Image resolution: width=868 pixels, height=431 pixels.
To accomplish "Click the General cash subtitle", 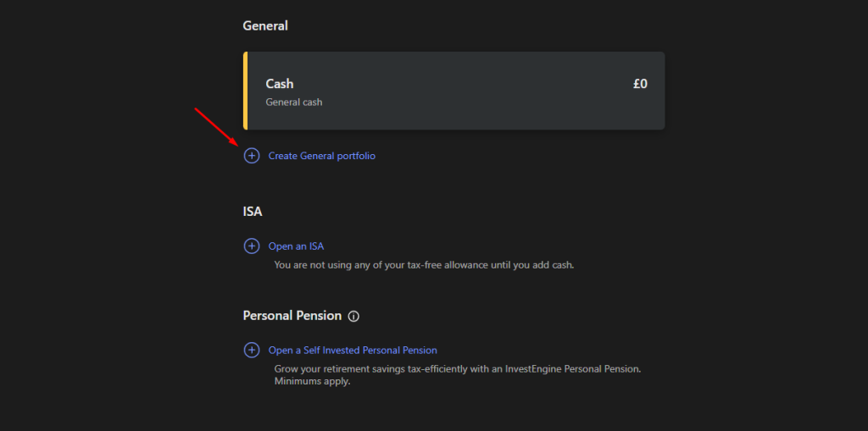I will tap(294, 102).
